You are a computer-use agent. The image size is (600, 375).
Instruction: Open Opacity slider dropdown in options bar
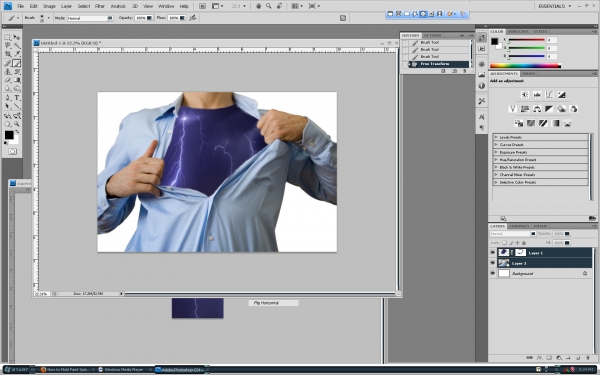pos(149,18)
